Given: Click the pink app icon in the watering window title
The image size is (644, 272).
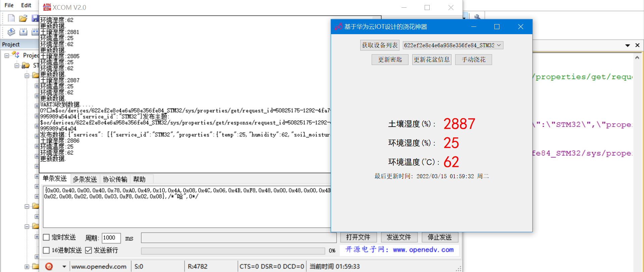Looking at the screenshot, I should point(338,27).
